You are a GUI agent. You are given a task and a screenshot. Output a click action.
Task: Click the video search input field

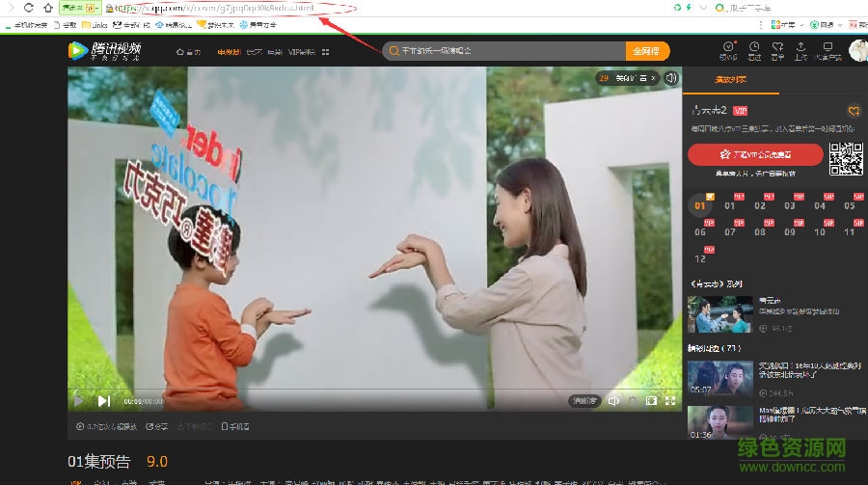[502, 51]
